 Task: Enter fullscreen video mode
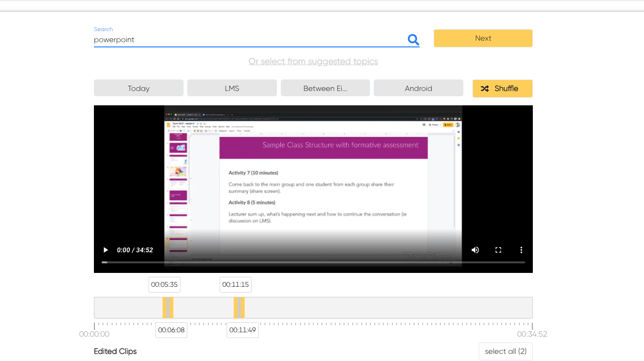pos(498,250)
